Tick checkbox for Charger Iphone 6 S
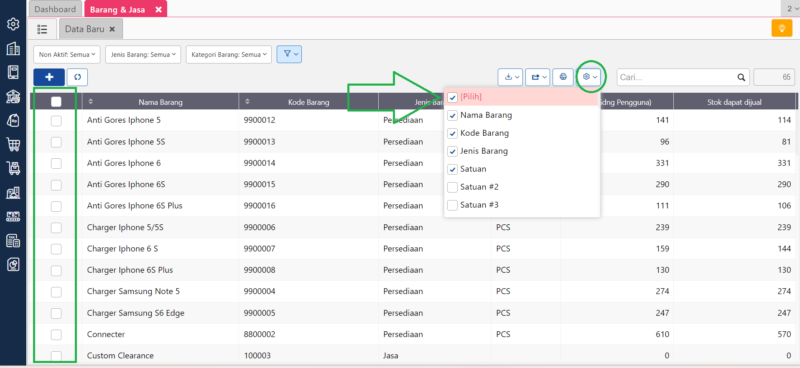This screenshot has width=800, height=368. coord(56,249)
